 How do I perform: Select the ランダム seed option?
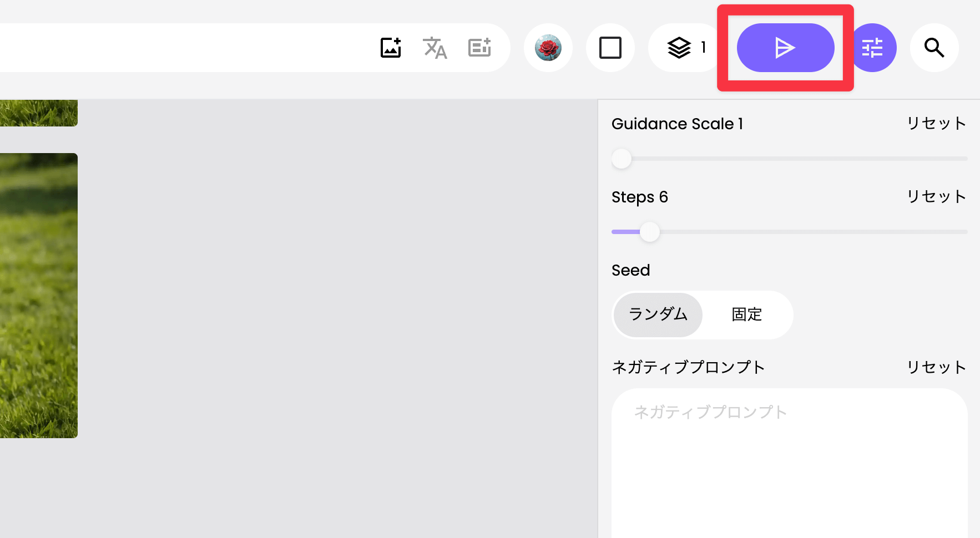point(658,314)
